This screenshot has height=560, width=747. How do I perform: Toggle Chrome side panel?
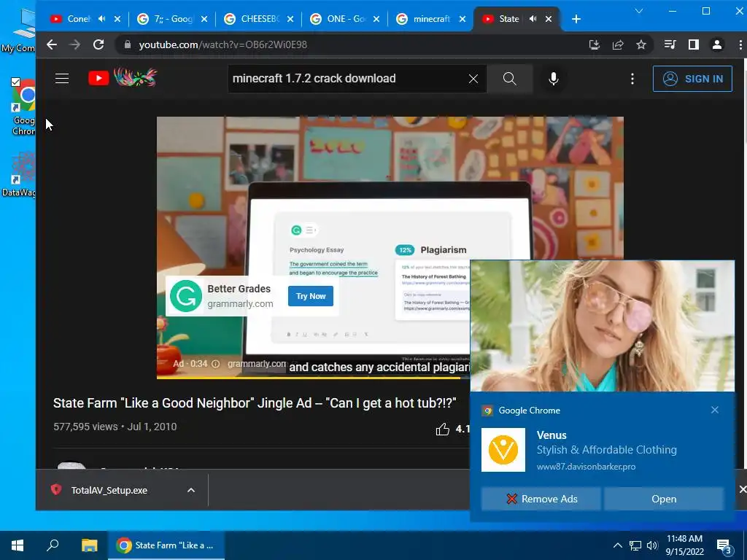point(694,44)
